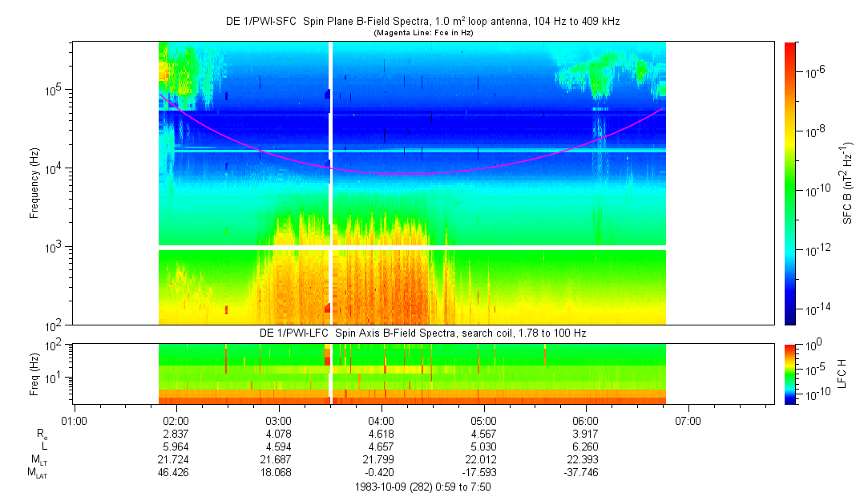Select the 07:00 time axis tick label
Image resolution: width=868 pixels, height=497 pixels.
tap(688, 421)
